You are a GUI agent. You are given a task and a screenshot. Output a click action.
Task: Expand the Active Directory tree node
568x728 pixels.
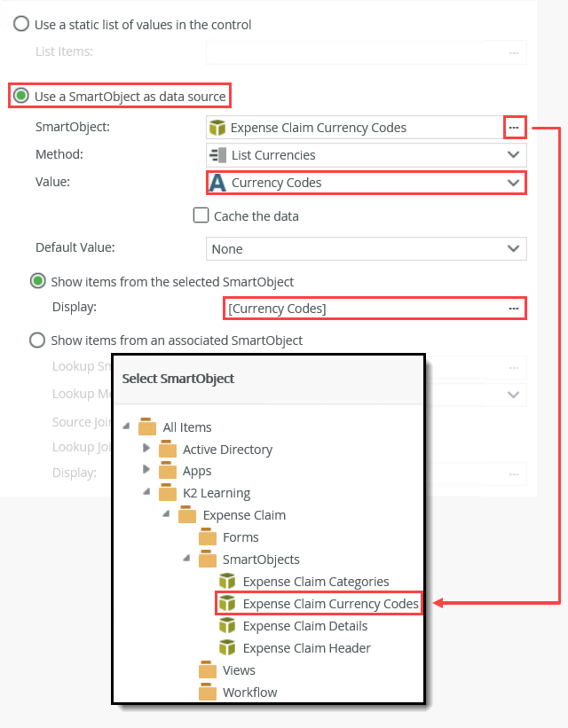click(x=147, y=449)
